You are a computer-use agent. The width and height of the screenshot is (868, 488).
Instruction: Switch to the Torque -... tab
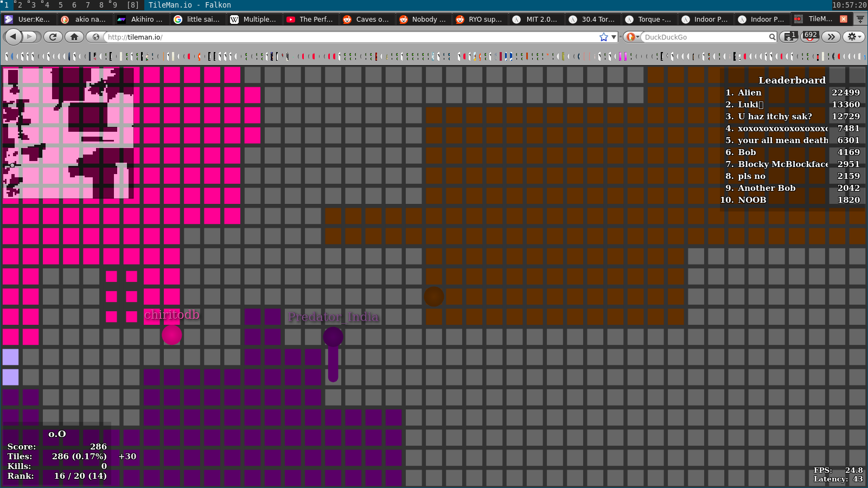(x=648, y=19)
